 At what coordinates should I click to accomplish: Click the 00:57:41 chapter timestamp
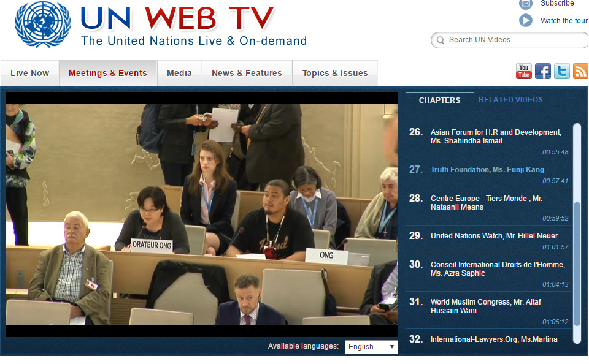555,181
